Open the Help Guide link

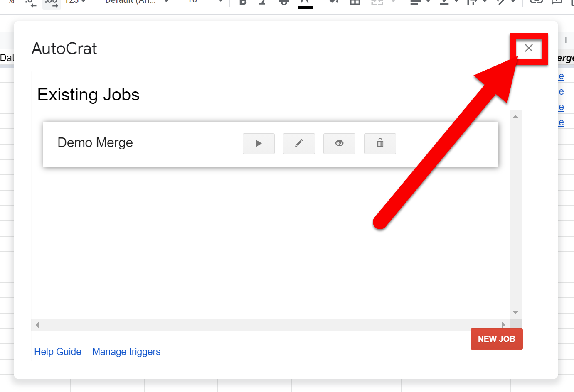pyautogui.click(x=58, y=352)
